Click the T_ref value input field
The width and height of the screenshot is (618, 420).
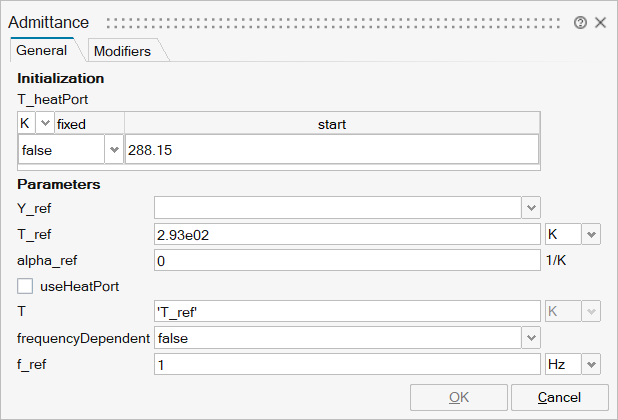[346, 234]
